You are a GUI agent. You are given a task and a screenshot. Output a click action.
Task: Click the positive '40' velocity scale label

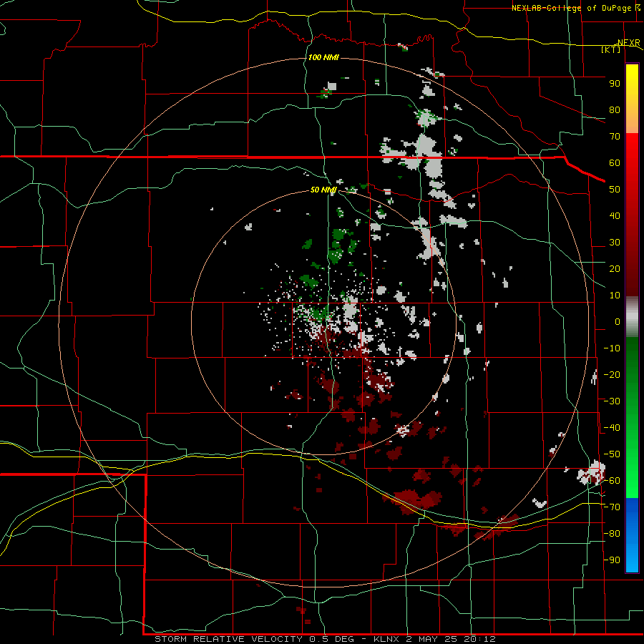[x=615, y=216]
